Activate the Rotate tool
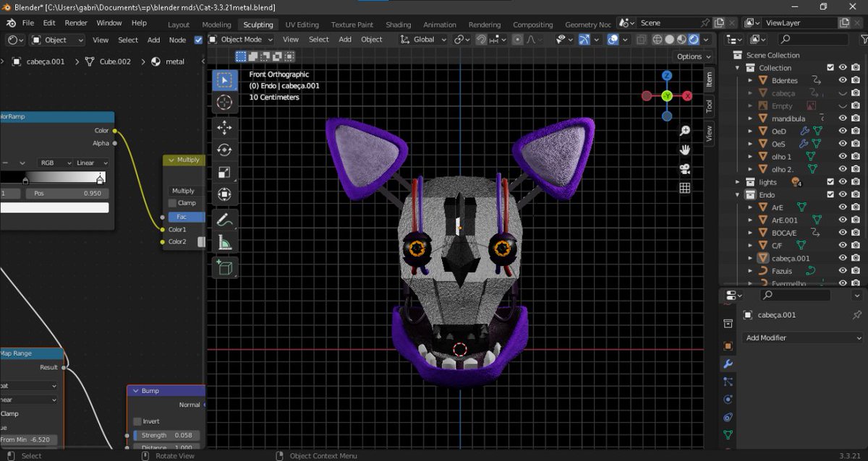Viewport: 868px width, 461px height. 224,150
